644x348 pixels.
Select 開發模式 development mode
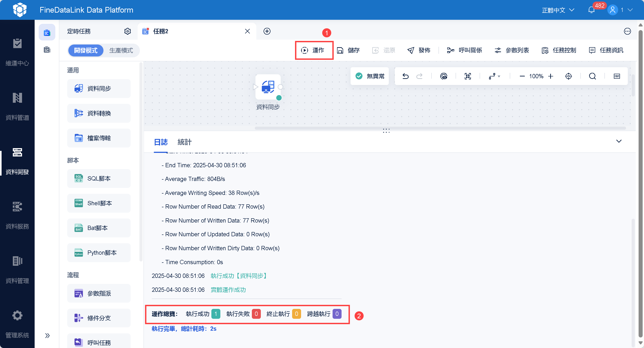[86, 50]
